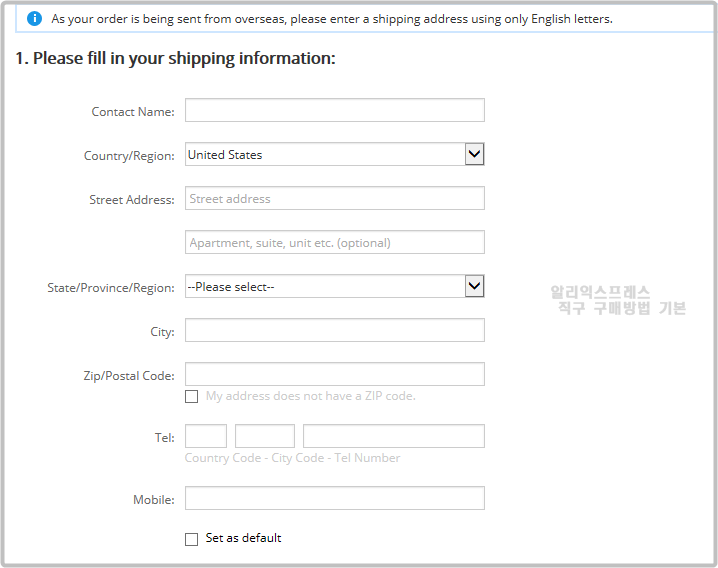Select the United States country combo box
This screenshot has width=718, height=568.
335,154
